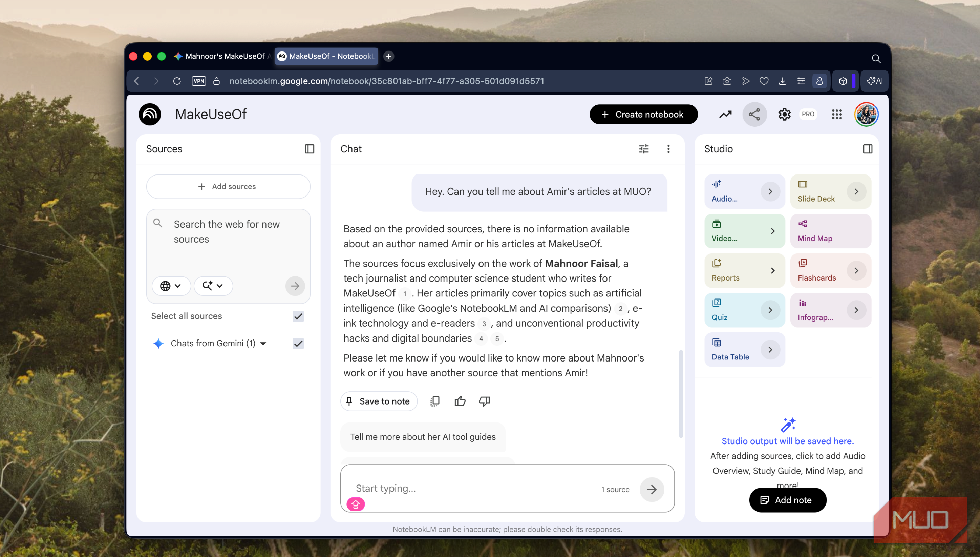Select suggestion about her AI tool guides
This screenshot has height=557, width=980.
(423, 437)
